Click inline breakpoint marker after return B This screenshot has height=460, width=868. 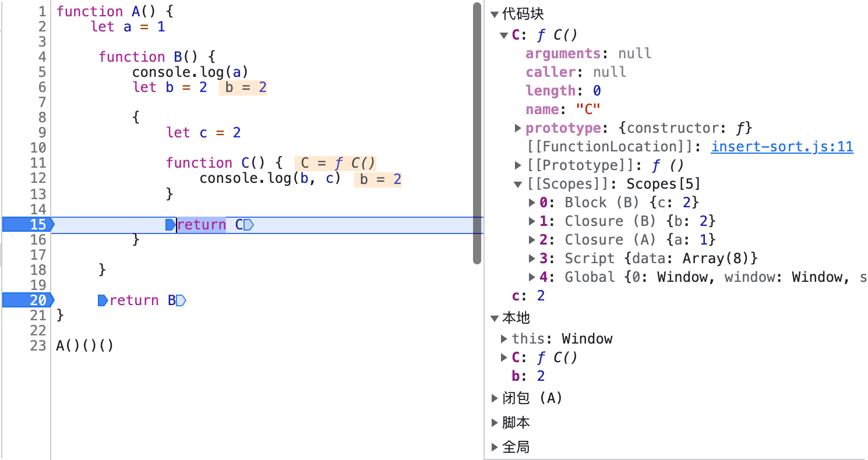181,300
